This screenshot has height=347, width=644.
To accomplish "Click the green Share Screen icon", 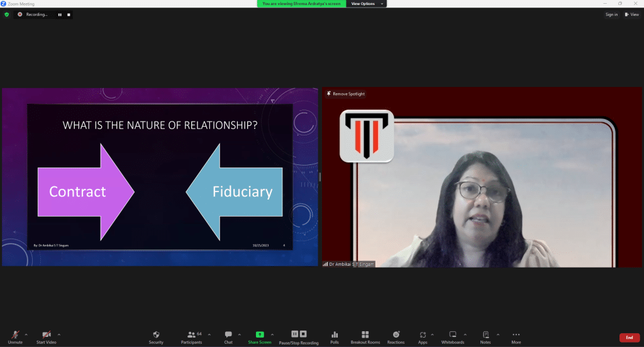I will coord(259,334).
